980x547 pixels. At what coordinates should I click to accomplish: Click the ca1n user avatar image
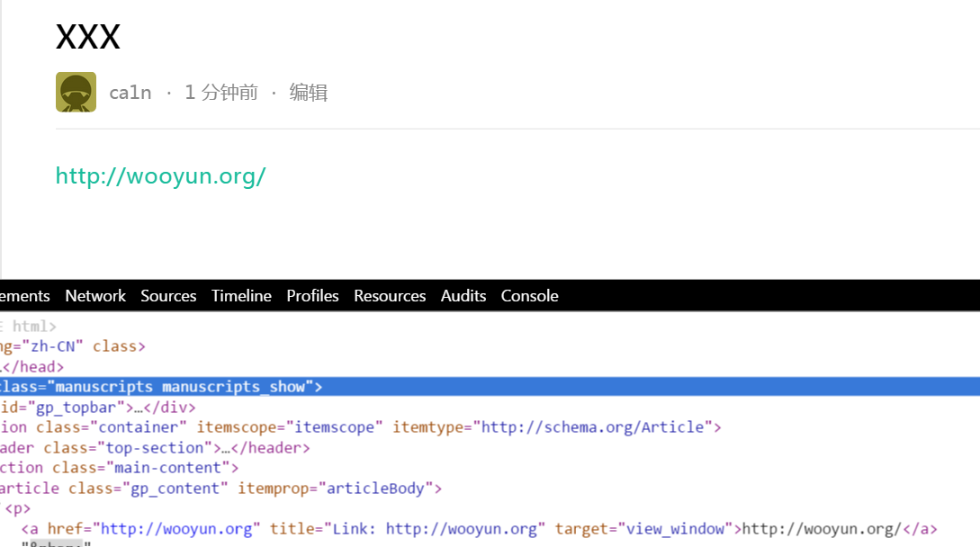pos(76,92)
